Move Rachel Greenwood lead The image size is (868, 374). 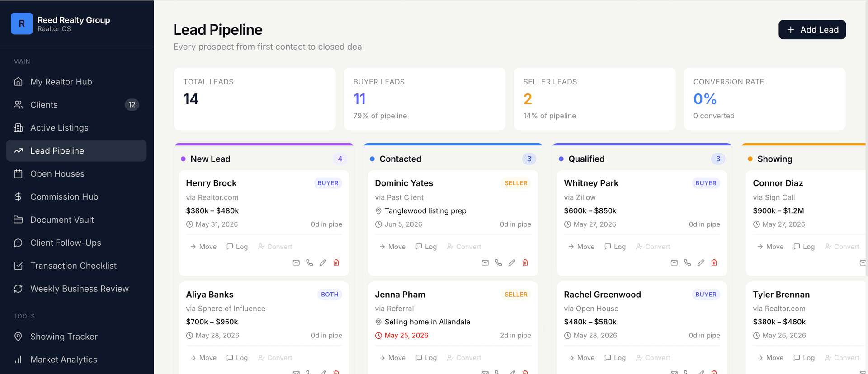click(x=581, y=358)
